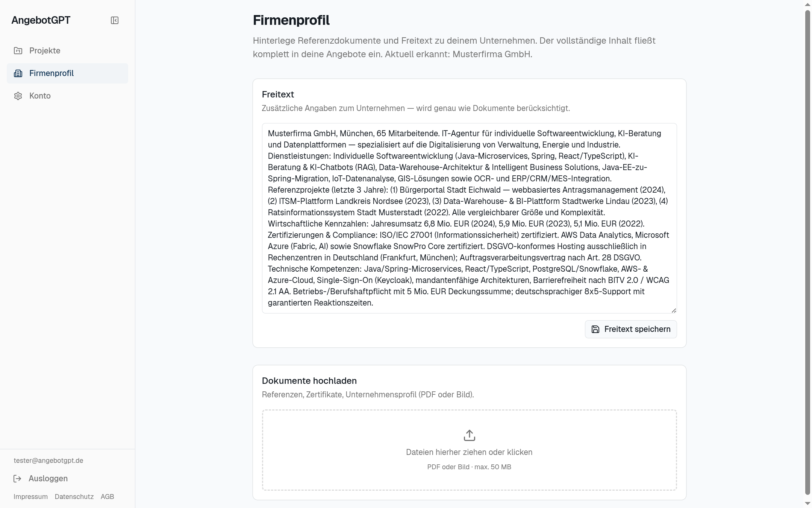
Task: Click the upload arrow icon in the dropzone
Action: pyautogui.click(x=469, y=435)
